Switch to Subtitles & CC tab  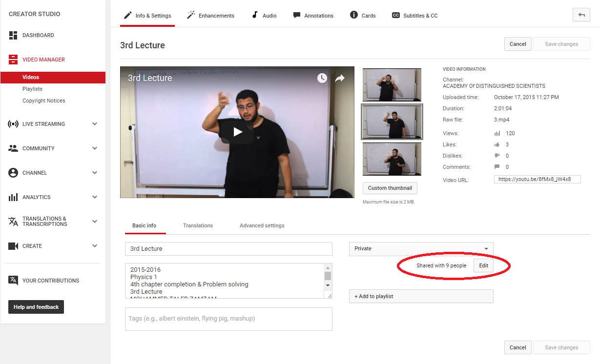tap(414, 16)
